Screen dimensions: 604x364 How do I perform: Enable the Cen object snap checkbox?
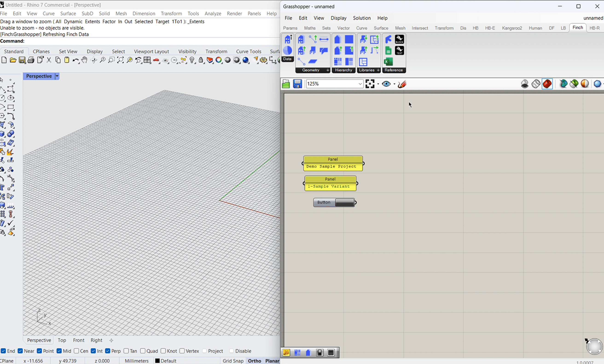76,351
